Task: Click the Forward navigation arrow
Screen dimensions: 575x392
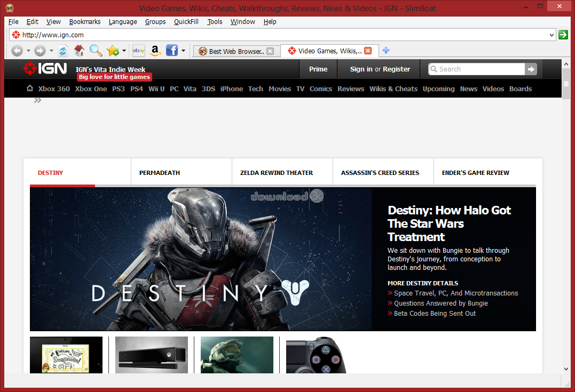Action: [40, 51]
